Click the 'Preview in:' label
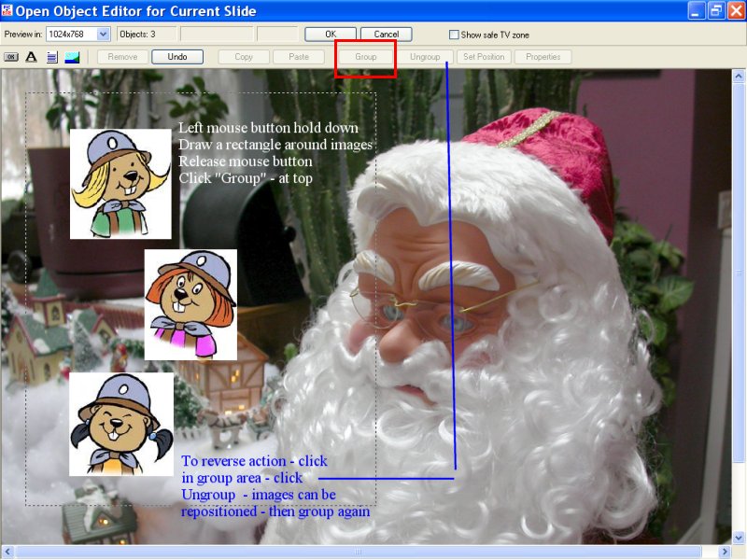Viewport: 747px width, 560px height. [22, 35]
